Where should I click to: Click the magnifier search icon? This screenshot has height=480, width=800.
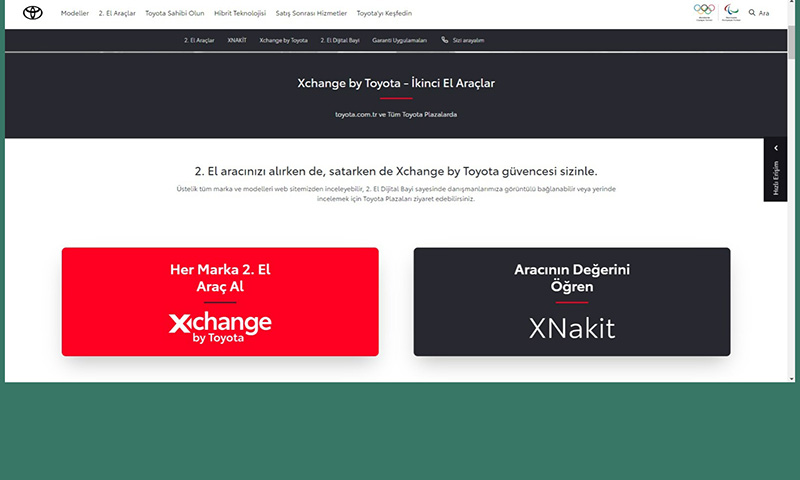pyautogui.click(x=752, y=13)
